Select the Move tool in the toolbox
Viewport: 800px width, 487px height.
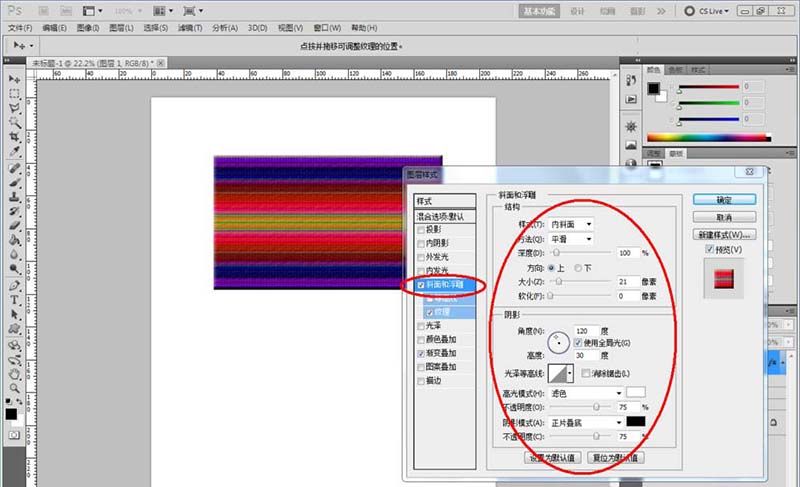coord(14,80)
